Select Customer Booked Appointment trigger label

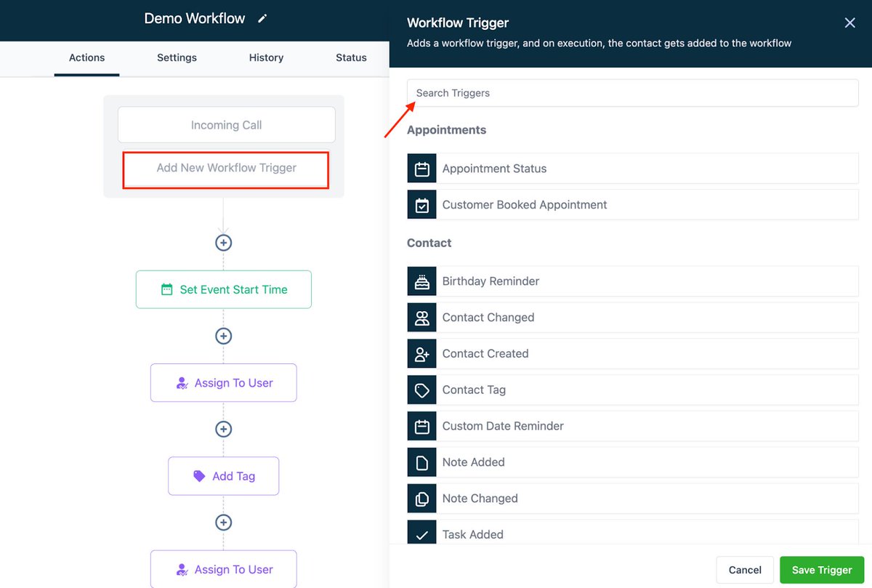[x=525, y=205]
